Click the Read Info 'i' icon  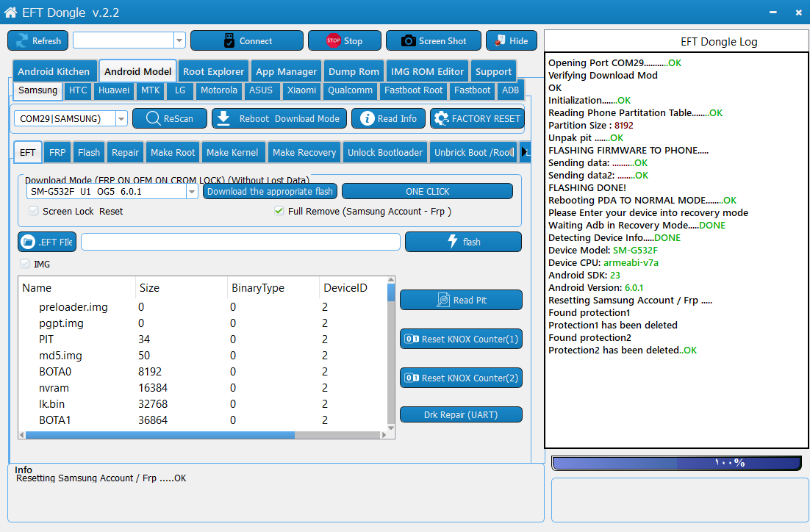tap(367, 118)
